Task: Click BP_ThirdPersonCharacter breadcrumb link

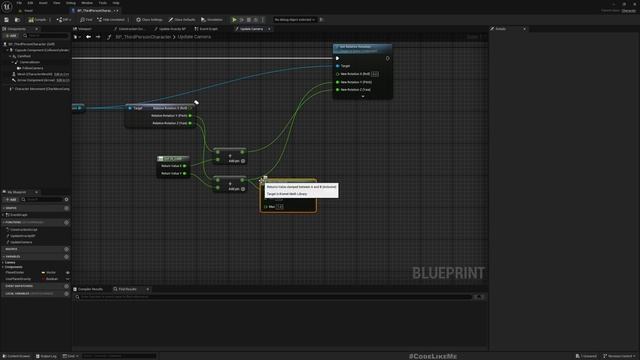Action: 143,37
